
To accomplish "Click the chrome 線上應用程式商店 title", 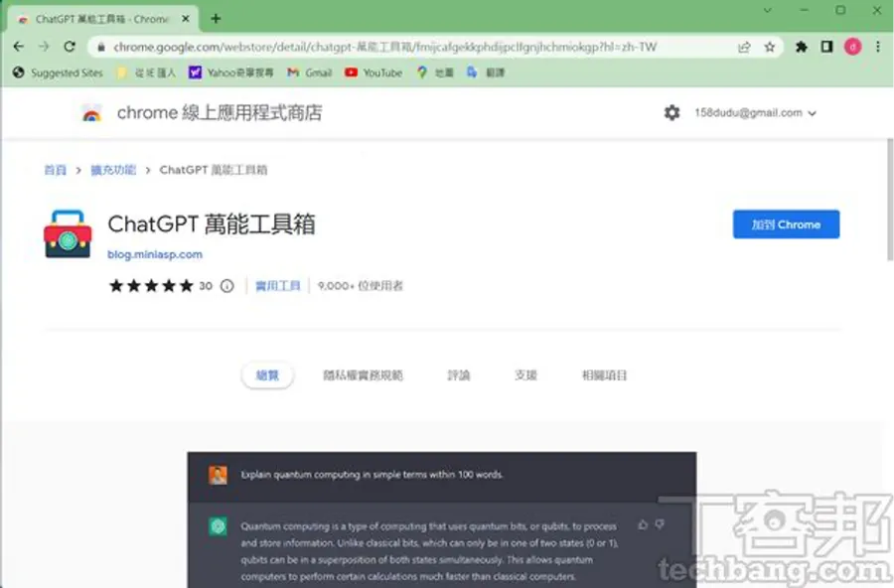I will pos(220,113).
